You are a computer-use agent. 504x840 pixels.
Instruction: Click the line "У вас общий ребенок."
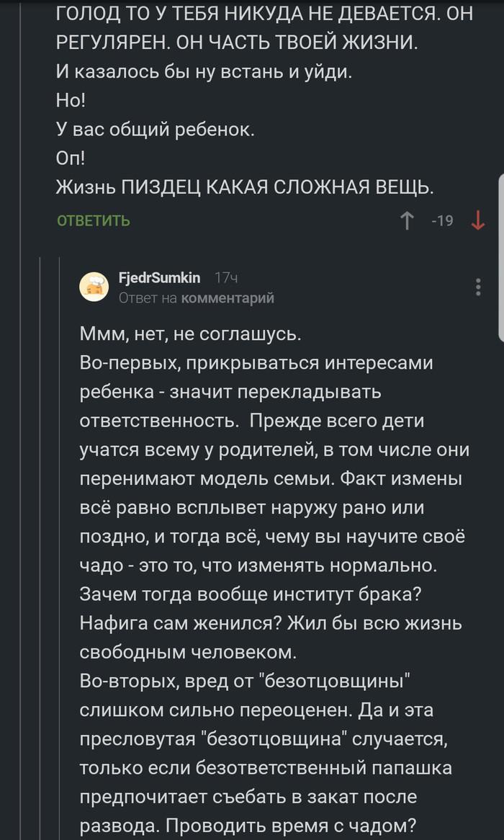click(155, 130)
